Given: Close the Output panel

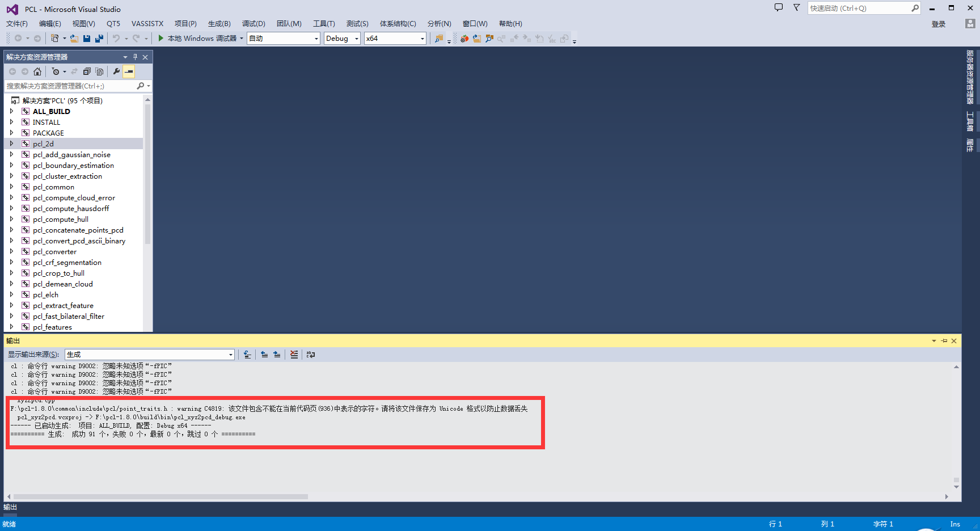Looking at the screenshot, I should pos(954,341).
